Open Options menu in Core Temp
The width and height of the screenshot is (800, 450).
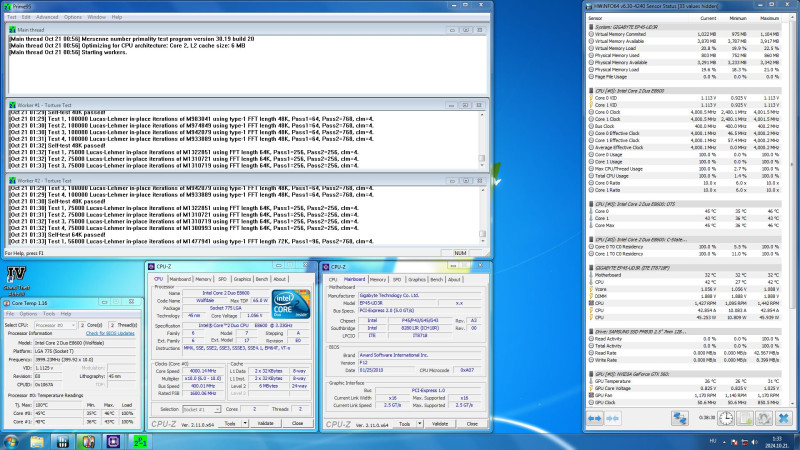(28, 314)
